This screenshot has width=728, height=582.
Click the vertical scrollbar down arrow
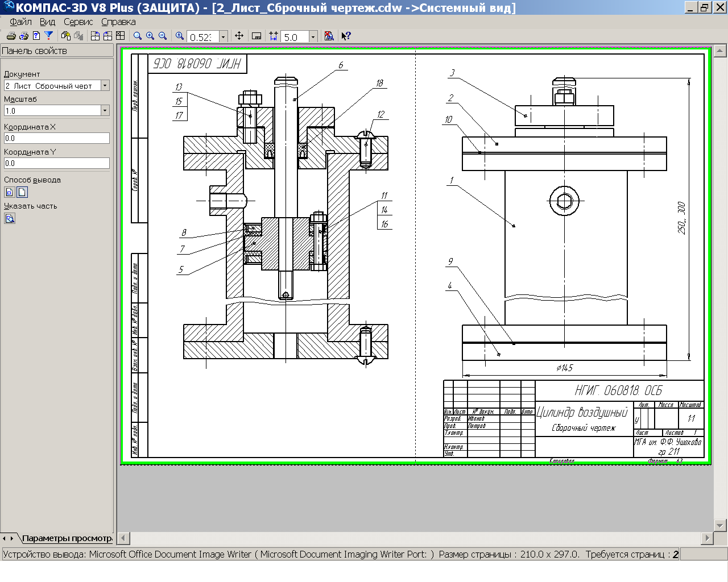click(x=720, y=525)
